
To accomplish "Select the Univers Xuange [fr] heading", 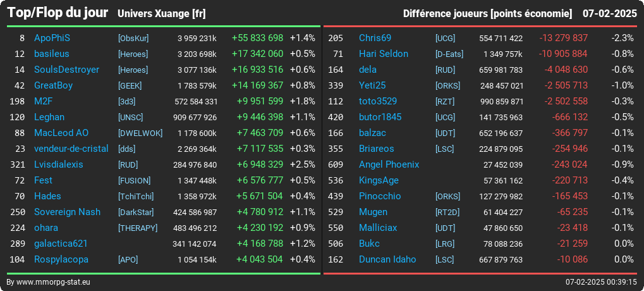I will 161,14.
